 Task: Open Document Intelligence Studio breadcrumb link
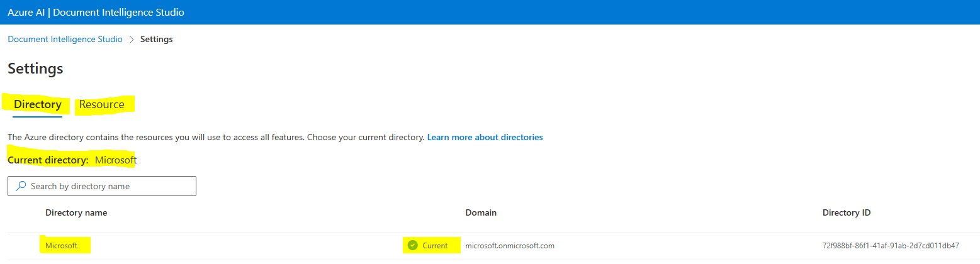click(65, 39)
